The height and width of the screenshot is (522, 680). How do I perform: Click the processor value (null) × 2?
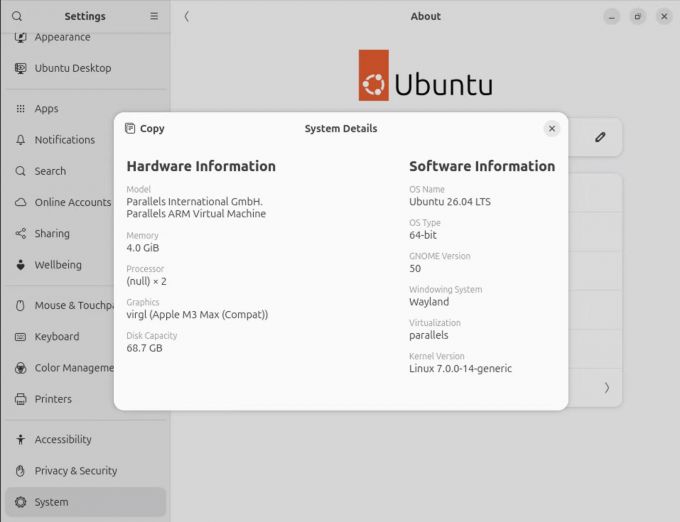(146, 281)
